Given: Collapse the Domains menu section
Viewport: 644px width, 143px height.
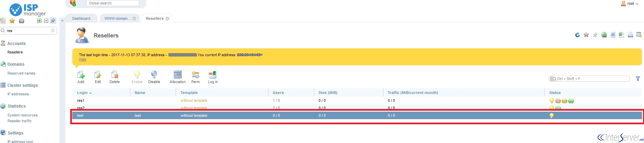Looking at the screenshot, I should (16, 64).
